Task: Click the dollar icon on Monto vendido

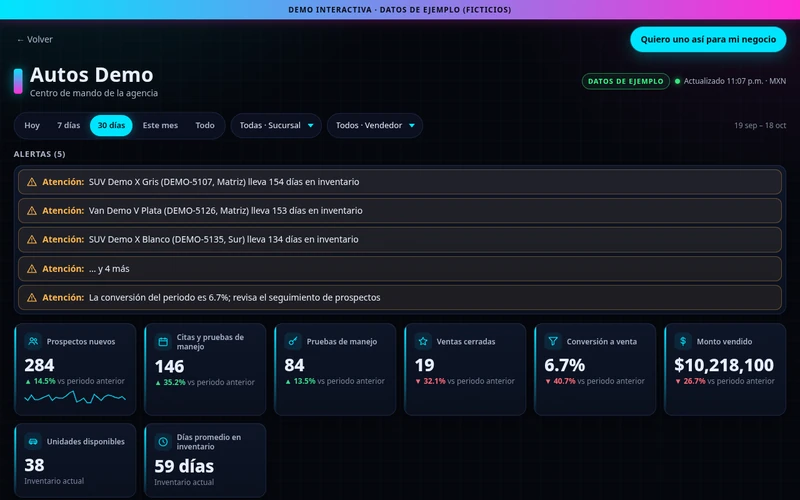Action: click(683, 341)
